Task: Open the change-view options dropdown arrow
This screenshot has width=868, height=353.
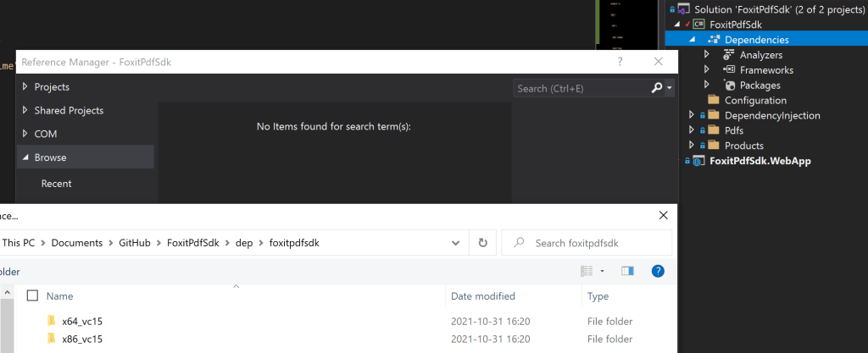Action: 603,271
